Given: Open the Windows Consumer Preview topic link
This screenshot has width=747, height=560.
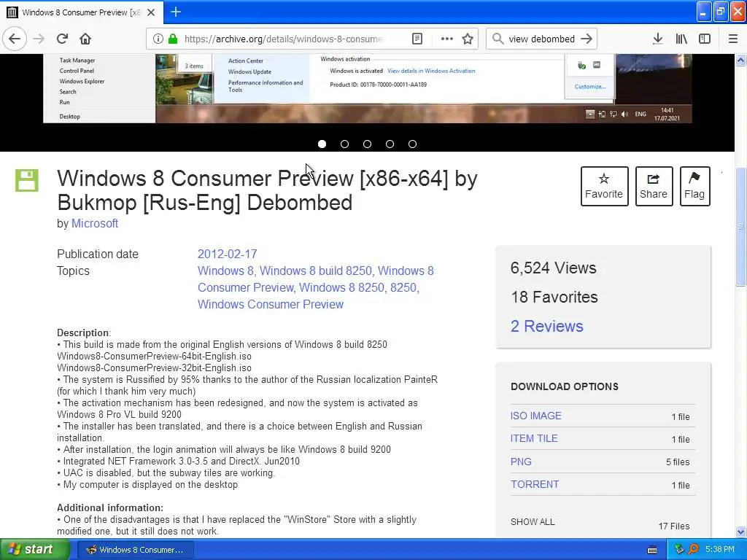Looking at the screenshot, I should point(270,304).
